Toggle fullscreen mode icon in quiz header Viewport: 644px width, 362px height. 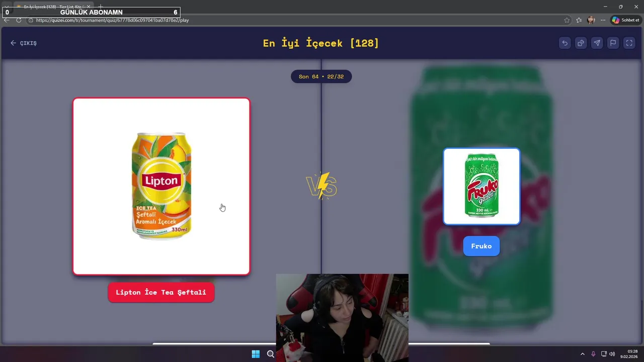point(629,43)
